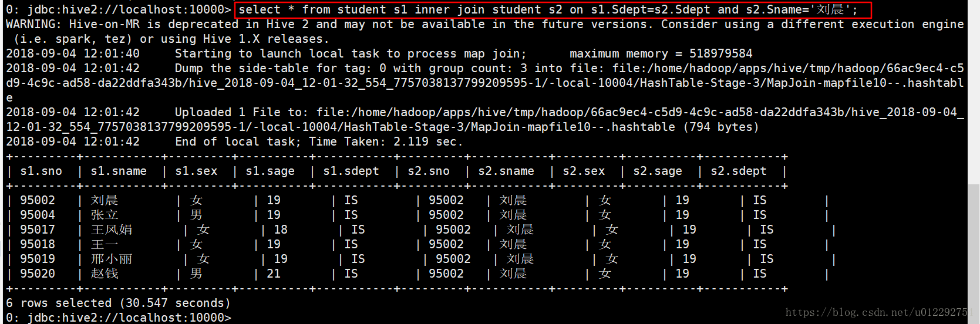
Task: Click the age value 21
Action: 274,274
